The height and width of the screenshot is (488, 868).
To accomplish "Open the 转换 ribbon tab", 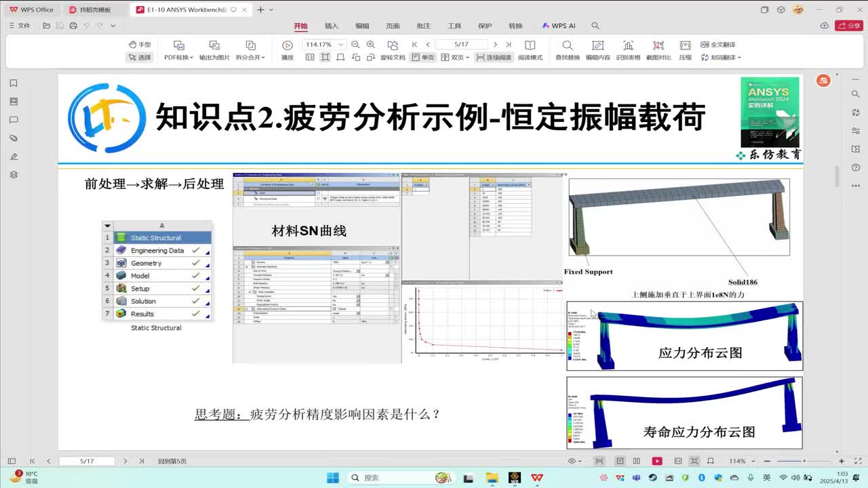I will coord(515,26).
